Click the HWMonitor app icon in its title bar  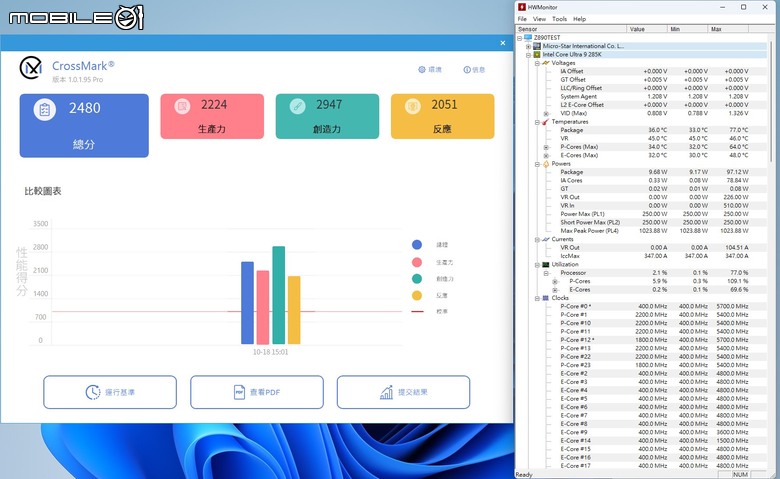(522, 7)
